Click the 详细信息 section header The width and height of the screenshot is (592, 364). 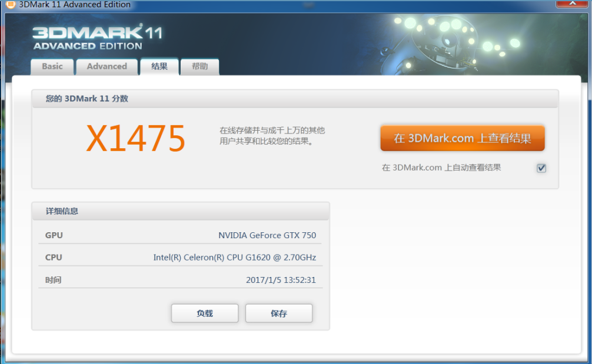pyautogui.click(x=62, y=211)
